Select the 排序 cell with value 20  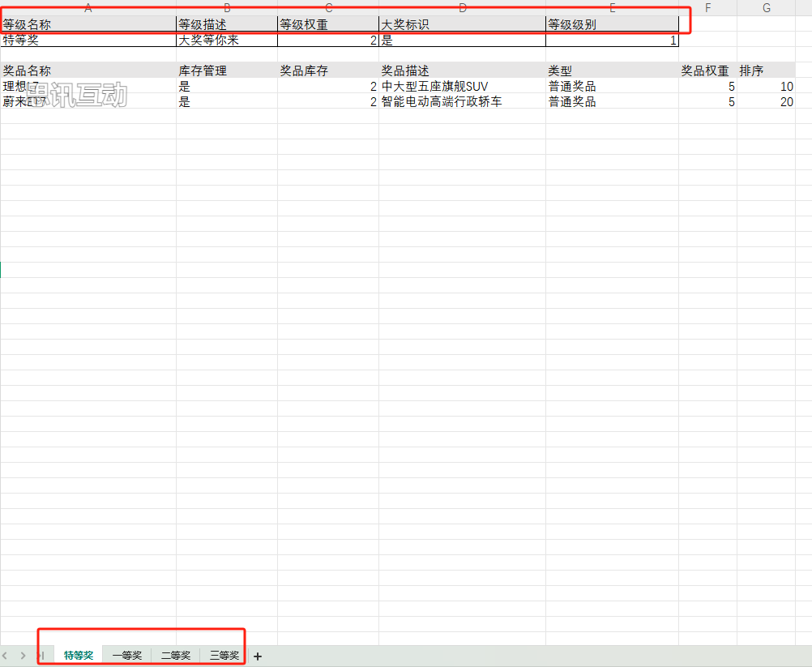pyautogui.click(x=767, y=101)
